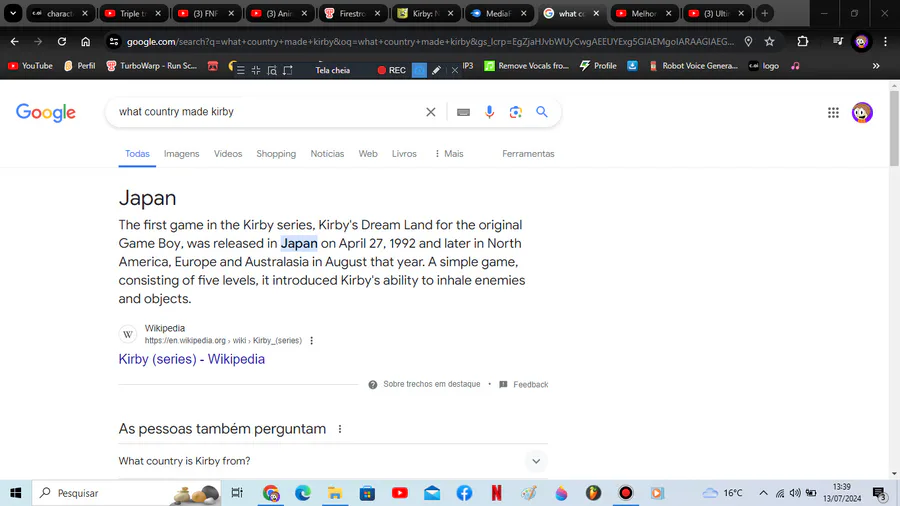Viewport: 900px width, 506px height.
Task: Click the magnifier search button
Action: (542, 112)
